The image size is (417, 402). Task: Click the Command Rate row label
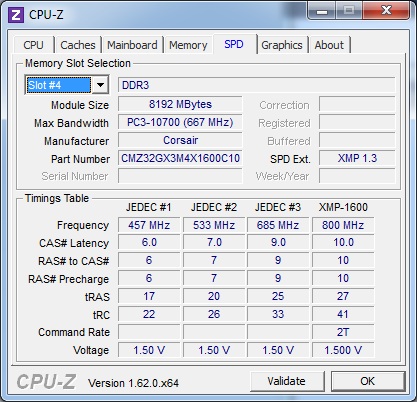point(74,332)
